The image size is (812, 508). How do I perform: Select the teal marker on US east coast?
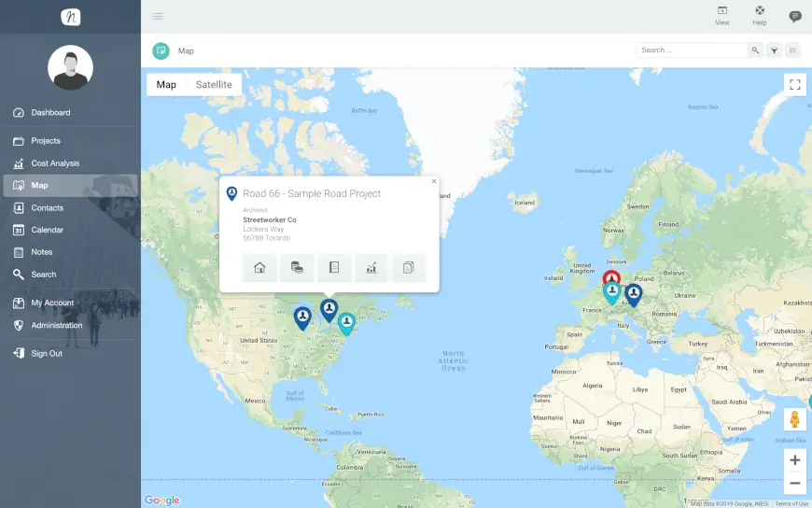click(346, 323)
